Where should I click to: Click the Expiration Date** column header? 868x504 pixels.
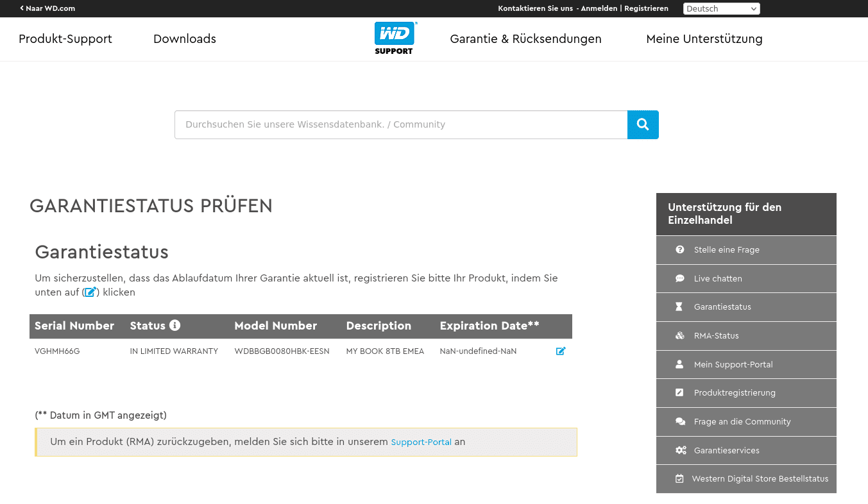pyautogui.click(x=489, y=326)
